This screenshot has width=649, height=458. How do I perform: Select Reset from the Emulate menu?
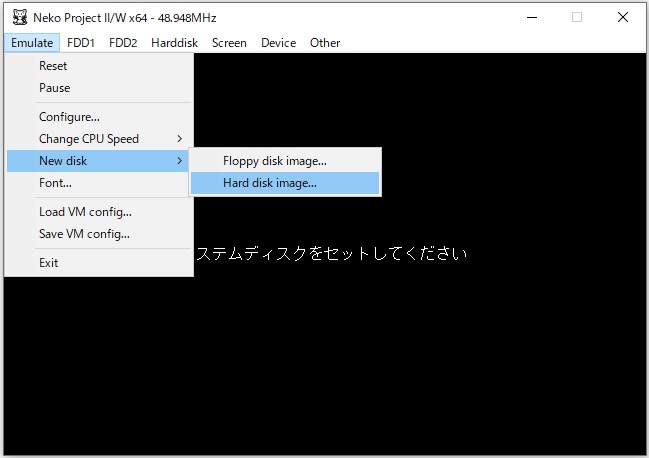99,66
